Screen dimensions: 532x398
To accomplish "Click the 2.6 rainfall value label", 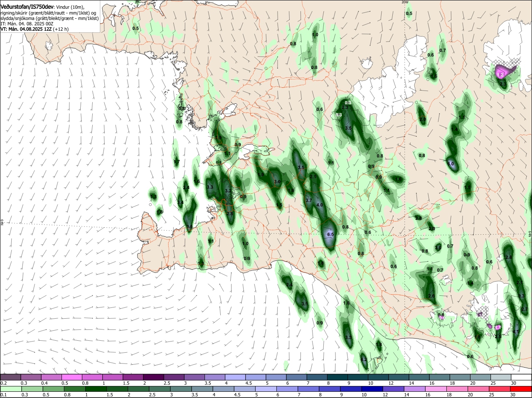I will click(431, 296).
